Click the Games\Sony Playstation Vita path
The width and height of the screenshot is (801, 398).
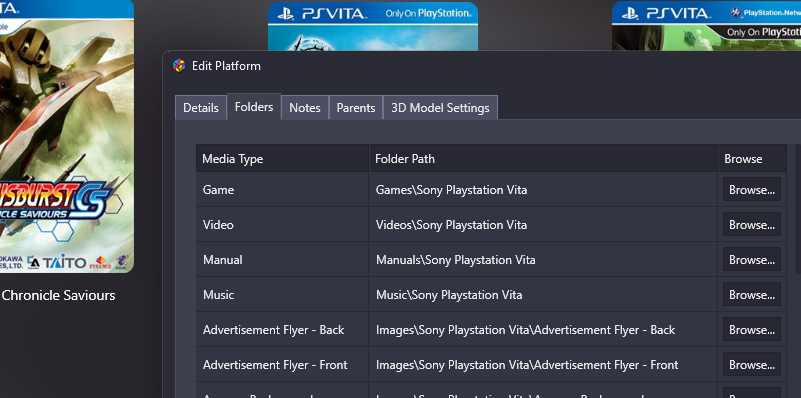[x=451, y=190]
